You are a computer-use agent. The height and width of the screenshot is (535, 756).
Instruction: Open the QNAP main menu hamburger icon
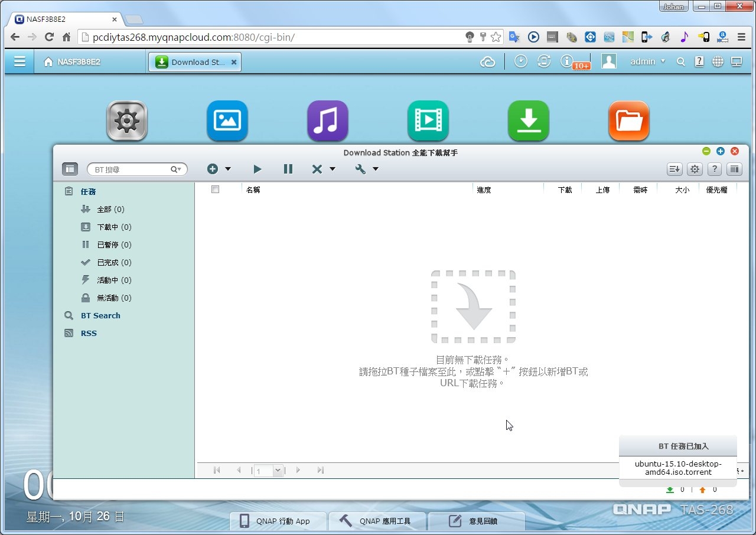click(x=19, y=61)
